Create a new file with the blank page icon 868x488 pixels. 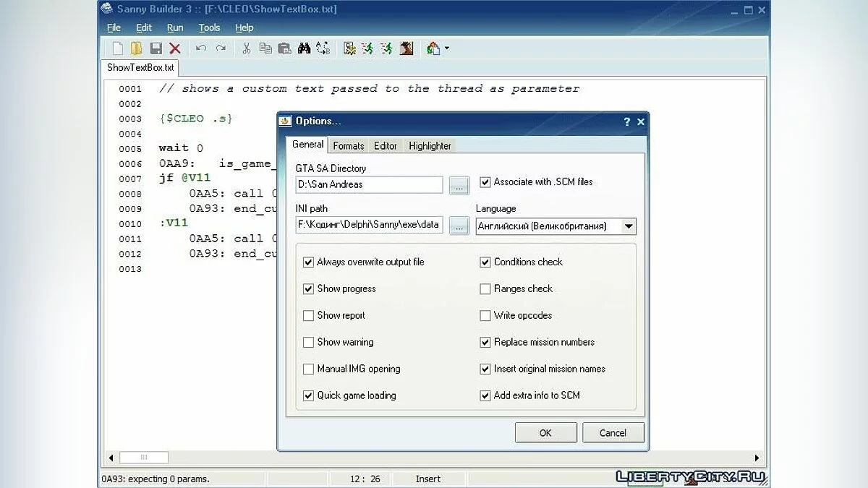click(117, 48)
